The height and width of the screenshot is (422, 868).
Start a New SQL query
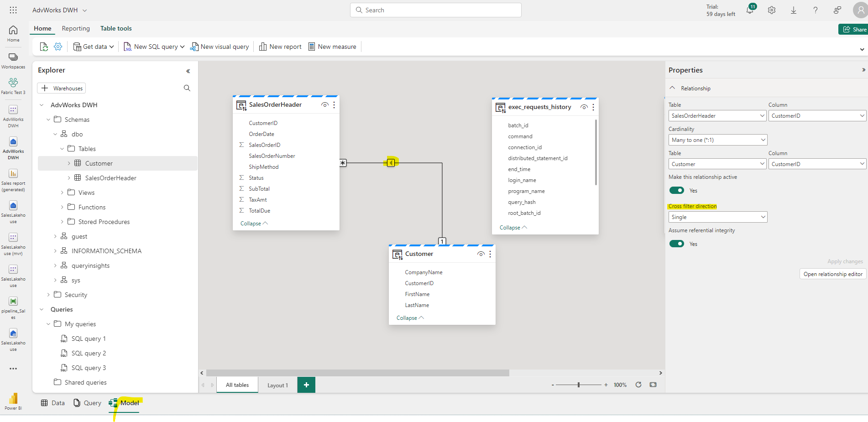coord(153,46)
